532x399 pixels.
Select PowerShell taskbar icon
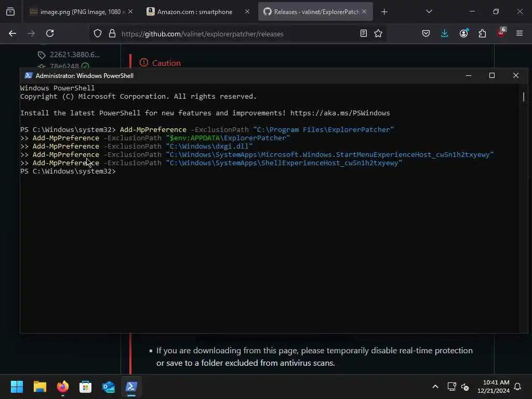[131, 387]
